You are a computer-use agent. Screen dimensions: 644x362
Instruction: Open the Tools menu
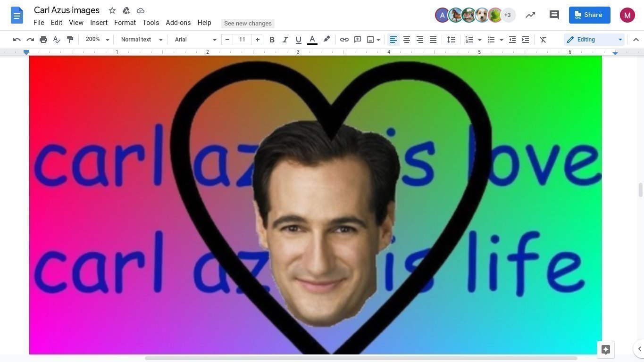point(151,23)
